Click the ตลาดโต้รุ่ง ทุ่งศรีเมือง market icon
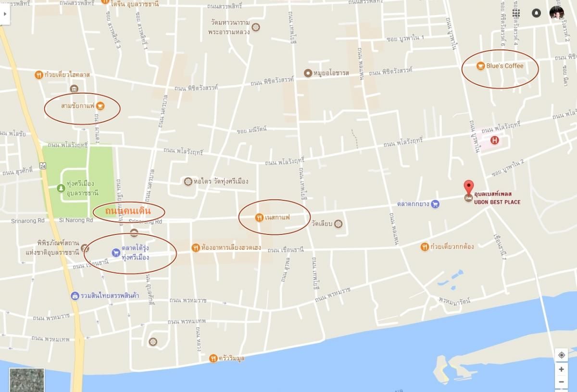The width and height of the screenshot is (577, 392). pos(115,252)
